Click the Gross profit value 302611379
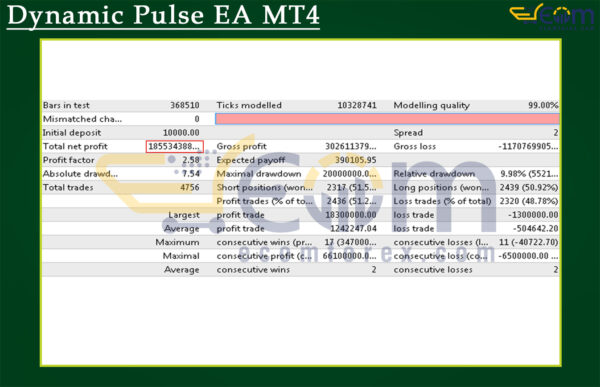 click(351, 146)
